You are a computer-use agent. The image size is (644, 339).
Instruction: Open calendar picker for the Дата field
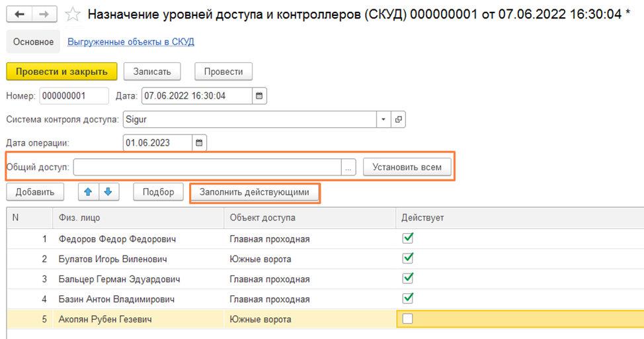coord(259,96)
